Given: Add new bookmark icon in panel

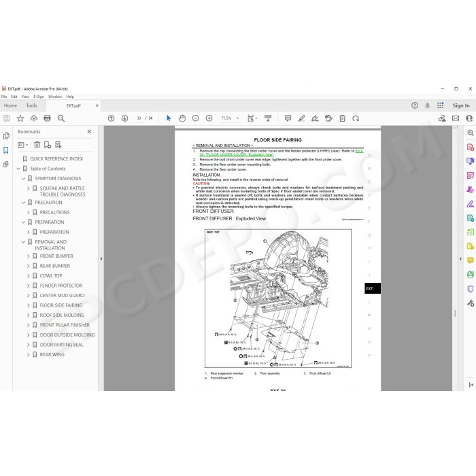Looking at the screenshot, I should 48,145.
